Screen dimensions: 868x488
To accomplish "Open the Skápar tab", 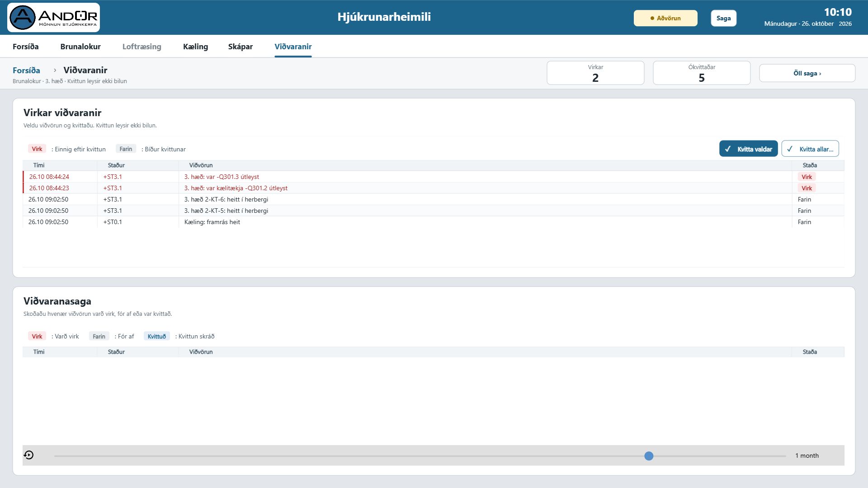I will pos(241,47).
